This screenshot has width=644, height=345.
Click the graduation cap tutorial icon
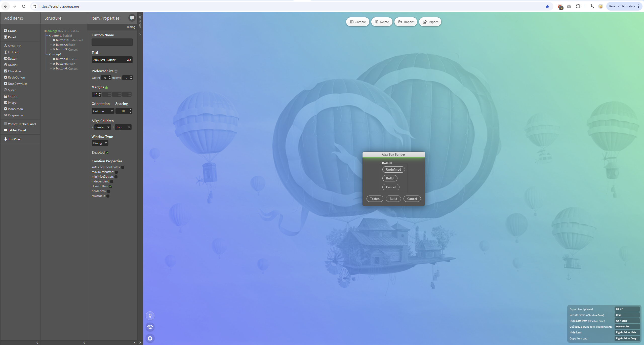point(150,327)
